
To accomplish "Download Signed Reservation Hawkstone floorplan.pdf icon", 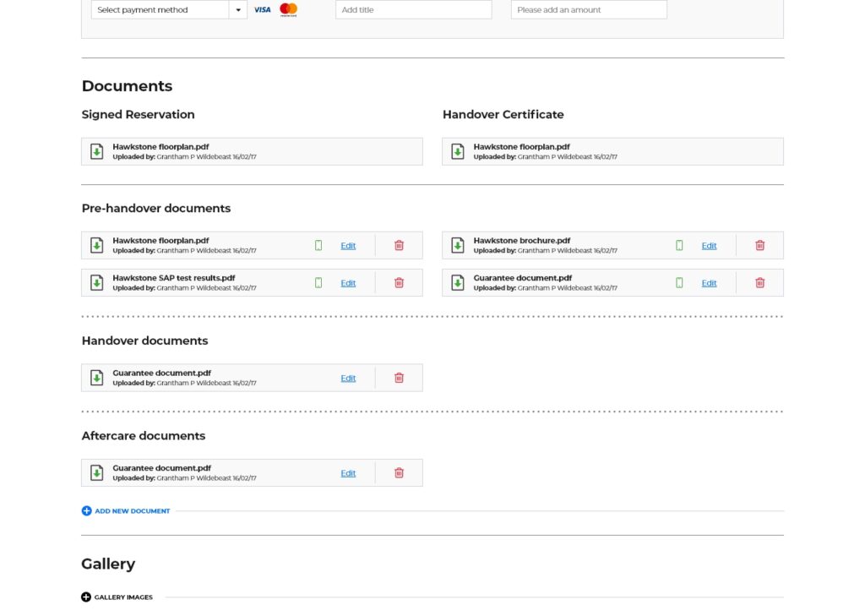I will [97, 151].
